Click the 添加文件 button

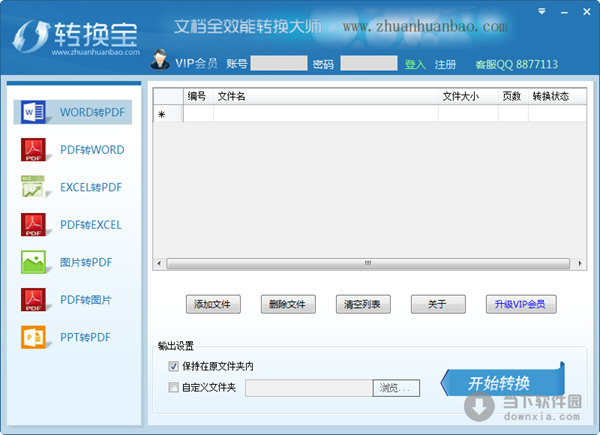[213, 304]
